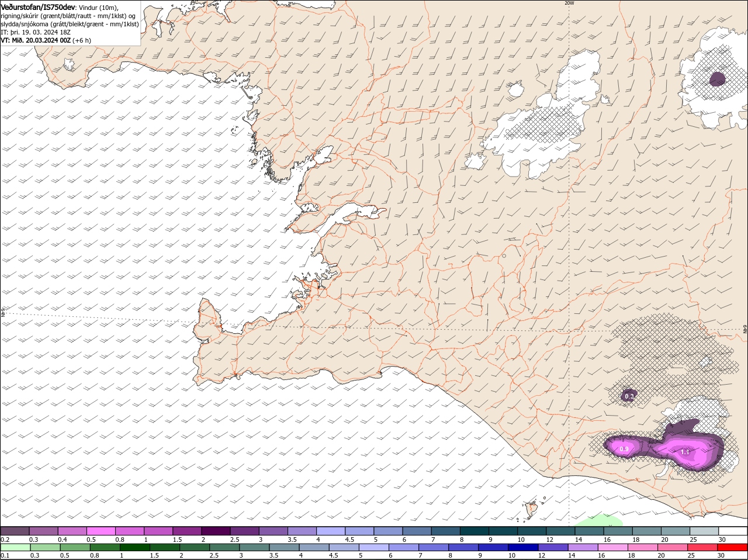The width and height of the screenshot is (748, 560).
Task: Select the white top-row legend swatch at 30
Action: [x=733, y=531]
